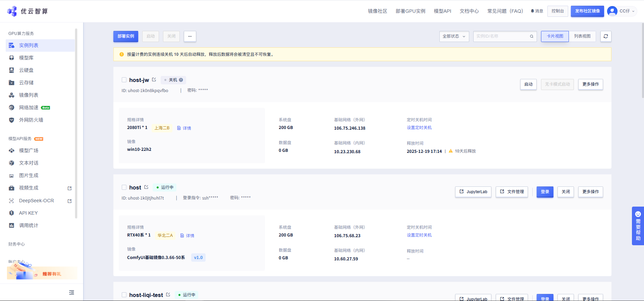Click external link icon beside DeepSeek-OCR
644x301 pixels.
(70, 201)
